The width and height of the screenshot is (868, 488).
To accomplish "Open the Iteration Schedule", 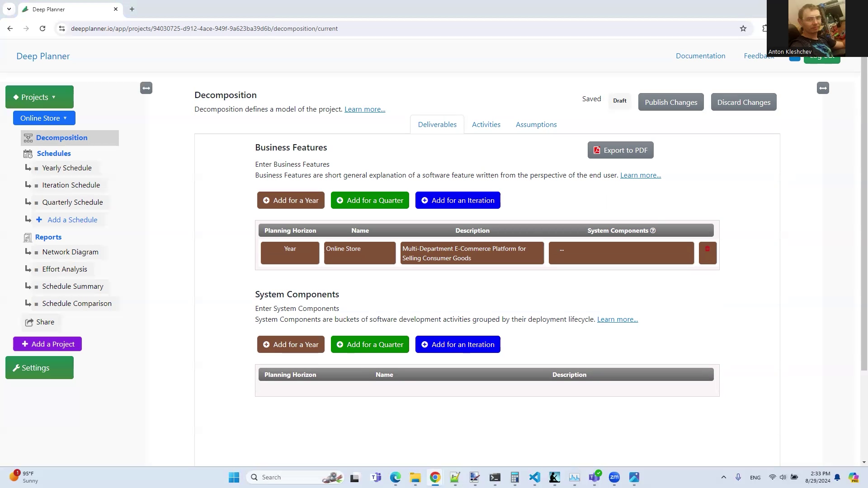I will tap(71, 185).
